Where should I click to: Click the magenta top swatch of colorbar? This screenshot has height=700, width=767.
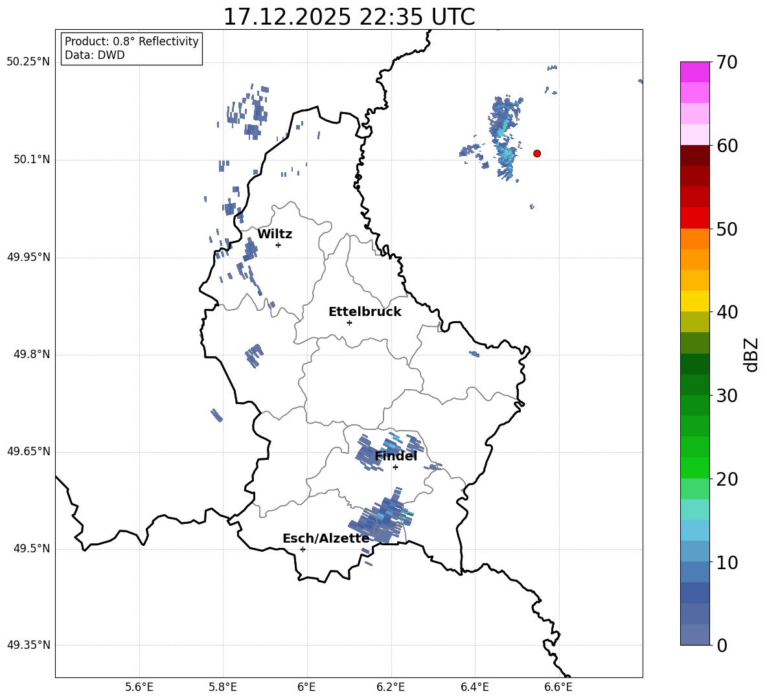click(694, 72)
